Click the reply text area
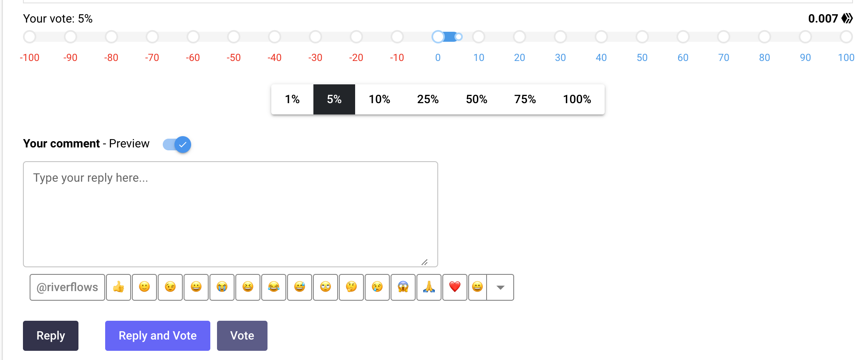Image resolution: width=868 pixels, height=360 pixels. click(230, 214)
